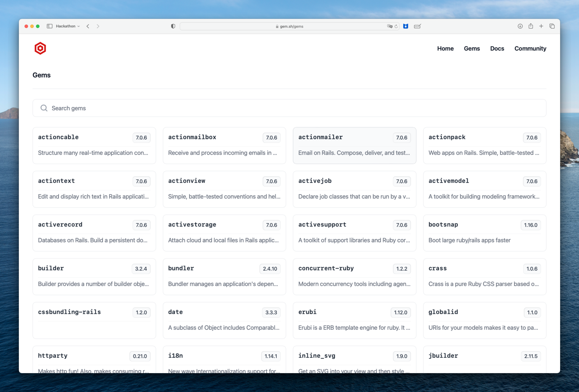Open the Downloads icon in the toolbar
Viewport: 579px width, 392px height.
pos(520,26)
